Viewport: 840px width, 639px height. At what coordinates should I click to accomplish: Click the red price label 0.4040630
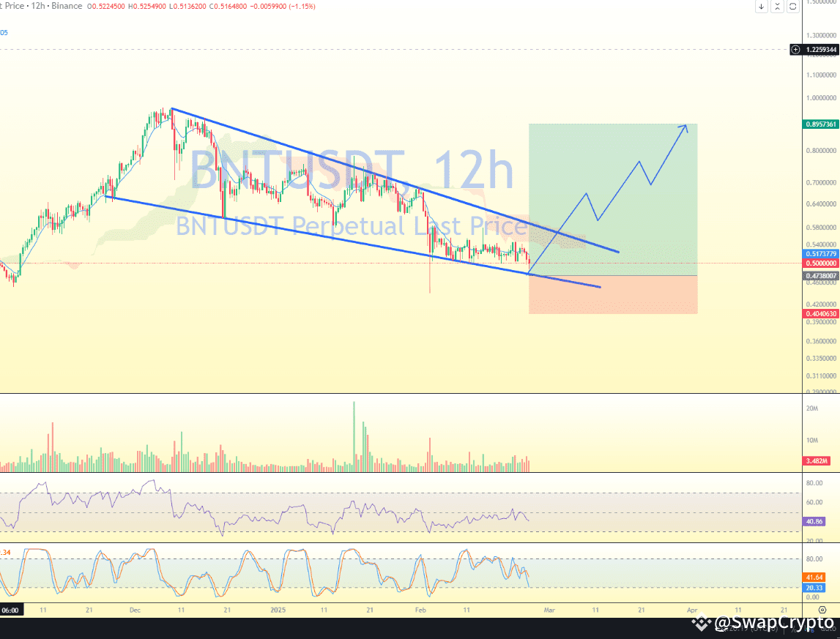click(820, 314)
